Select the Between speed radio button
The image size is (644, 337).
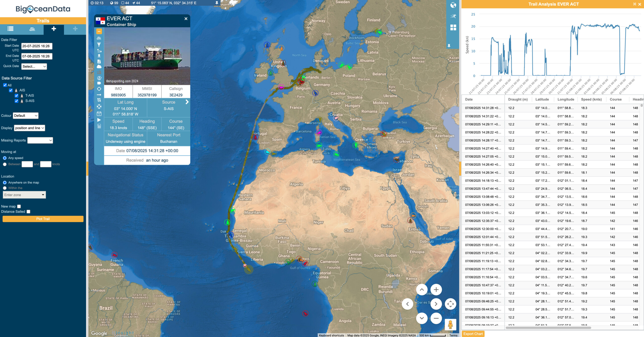pyautogui.click(x=5, y=164)
